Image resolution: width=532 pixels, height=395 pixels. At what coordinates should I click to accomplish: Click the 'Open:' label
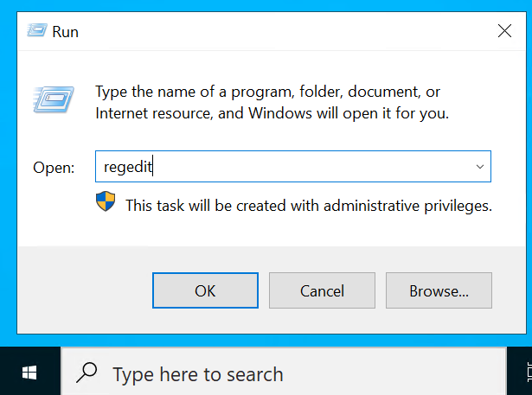pyautogui.click(x=54, y=168)
